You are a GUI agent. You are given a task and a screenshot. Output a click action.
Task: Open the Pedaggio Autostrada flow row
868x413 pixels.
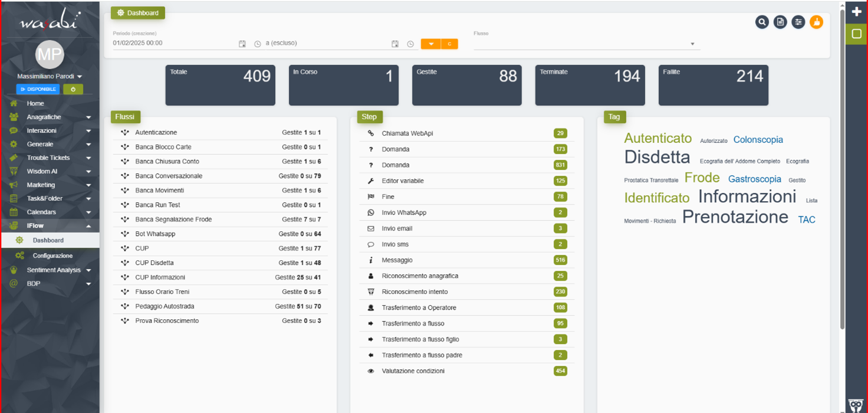pyautogui.click(x=165, y=306)
